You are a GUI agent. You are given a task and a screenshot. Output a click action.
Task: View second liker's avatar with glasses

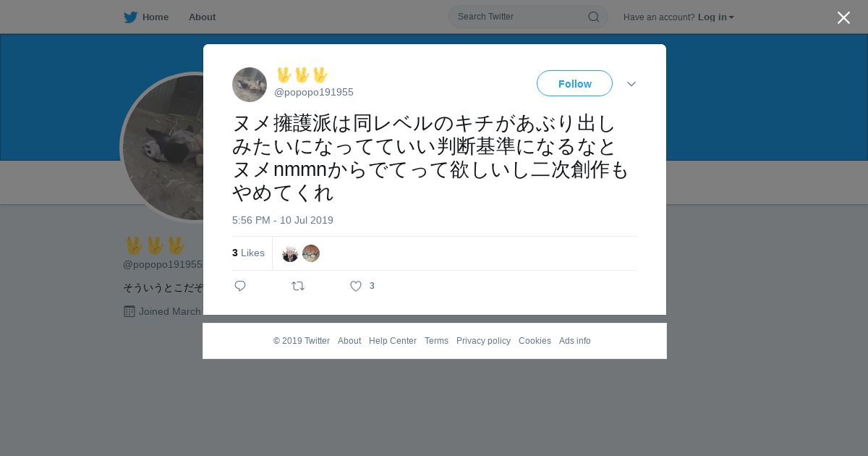[x=311, y=253]
